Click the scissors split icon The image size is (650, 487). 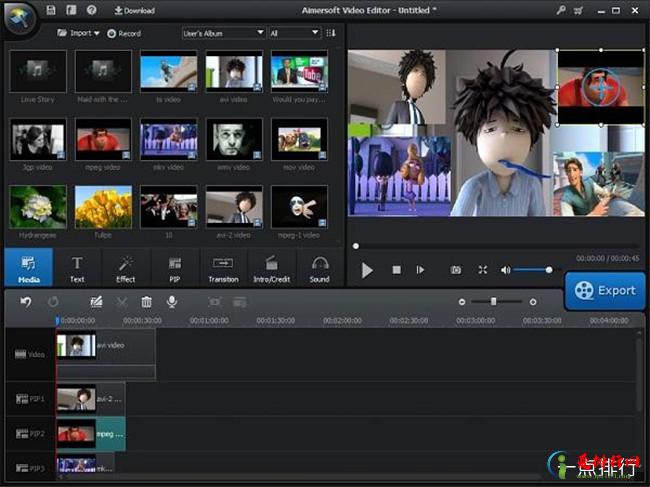[122, 301]
